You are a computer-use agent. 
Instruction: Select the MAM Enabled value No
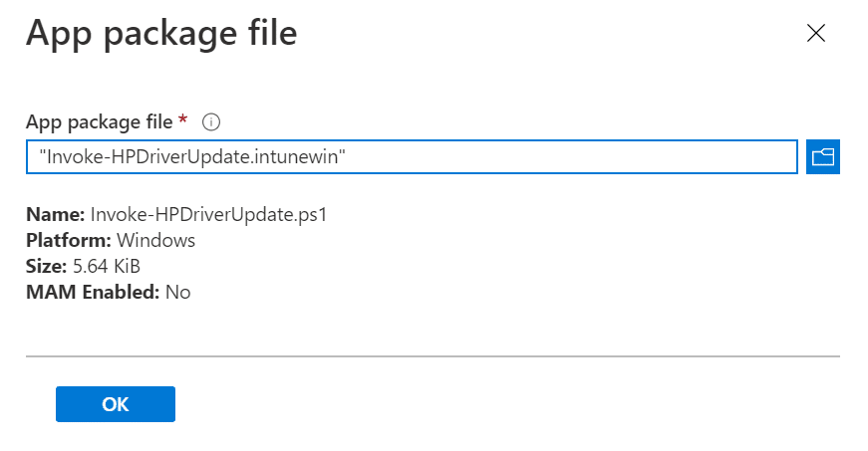click(177, 292)
